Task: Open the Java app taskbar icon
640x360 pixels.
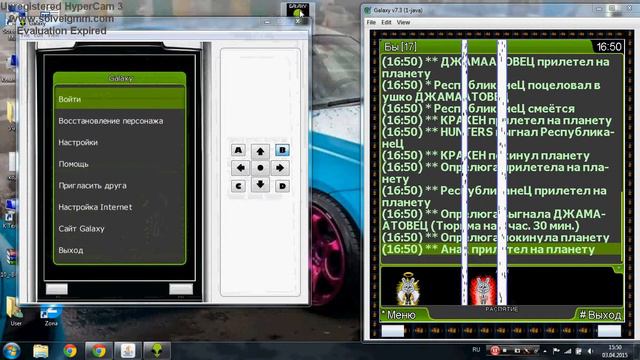Action: (128, 351)
